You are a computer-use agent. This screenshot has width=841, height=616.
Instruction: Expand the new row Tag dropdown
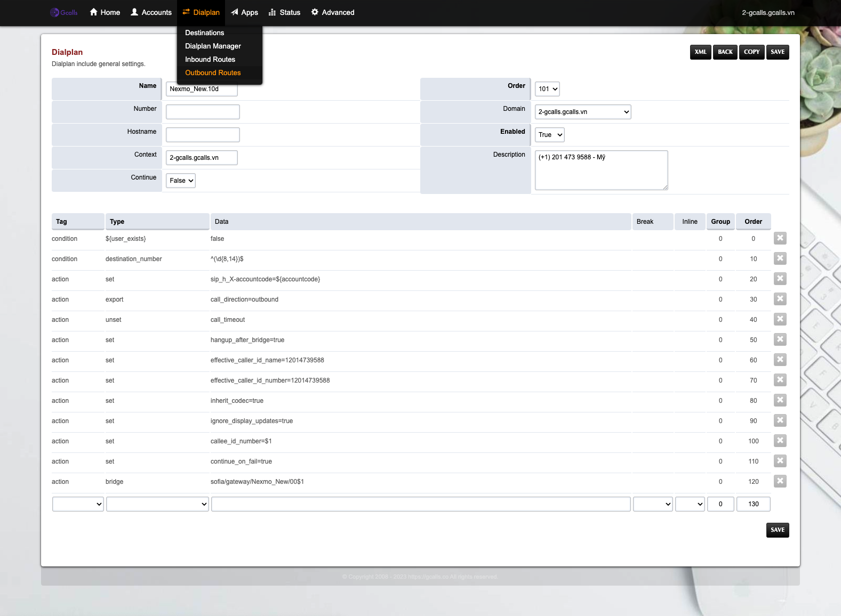click(x=78, y=504)
